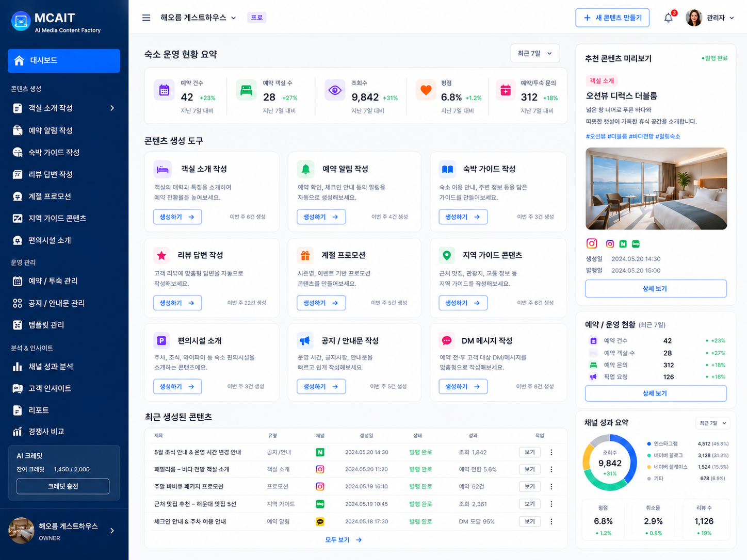
Task: Click the Naver N icon under preview image
Action: point(623,244)
